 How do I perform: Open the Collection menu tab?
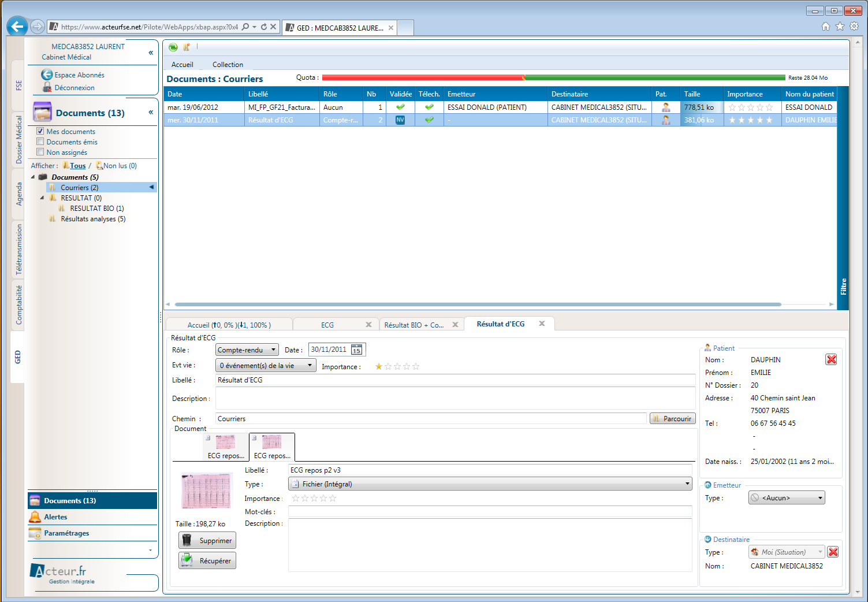(x=228, y=65)
